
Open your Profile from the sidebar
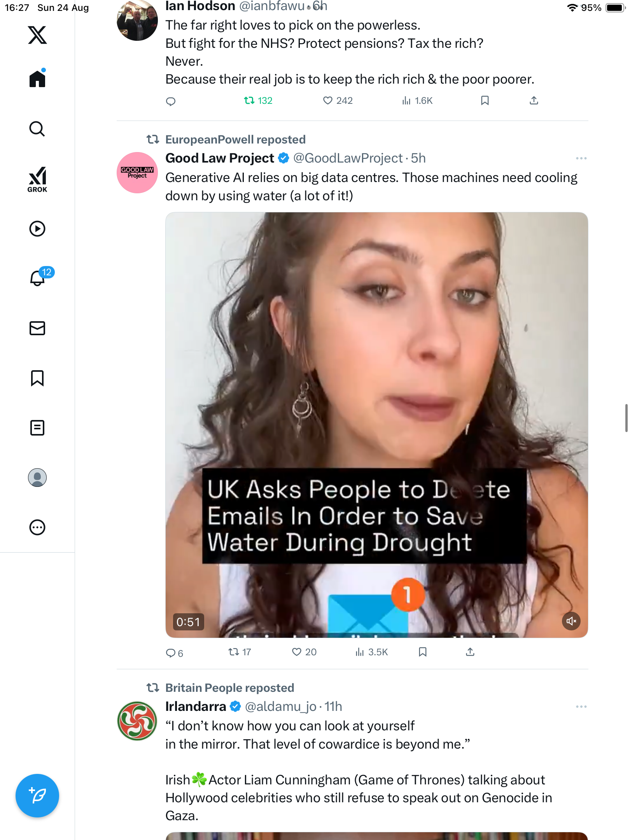(x=37, y=478)
